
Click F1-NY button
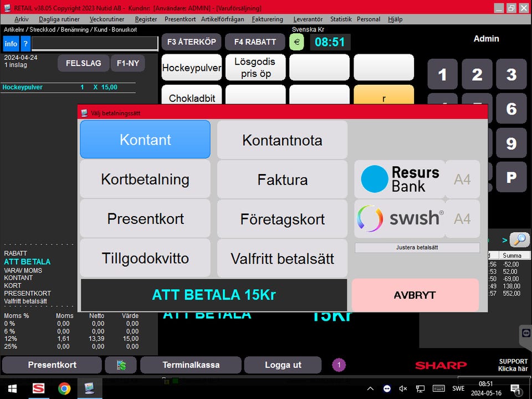click(128, 63)
